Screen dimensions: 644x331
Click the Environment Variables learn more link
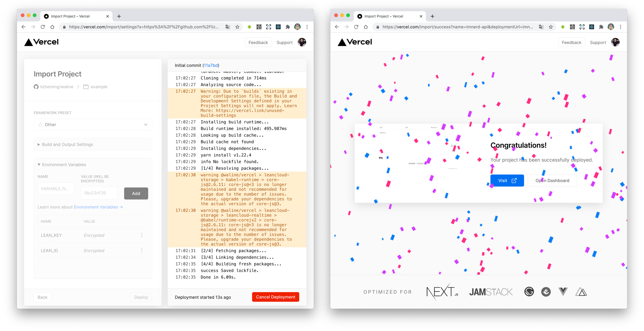click(x=98, y=207)
